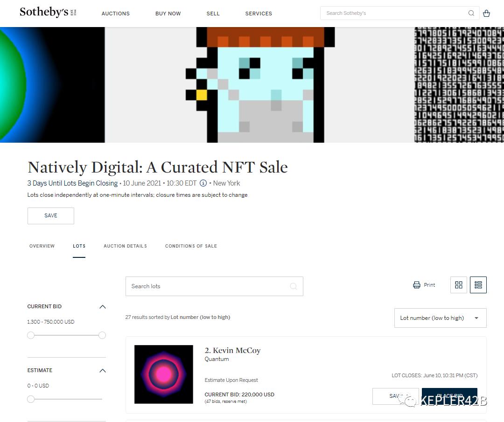Click the minimum handle of Current Bid slider

click(31, 335)
